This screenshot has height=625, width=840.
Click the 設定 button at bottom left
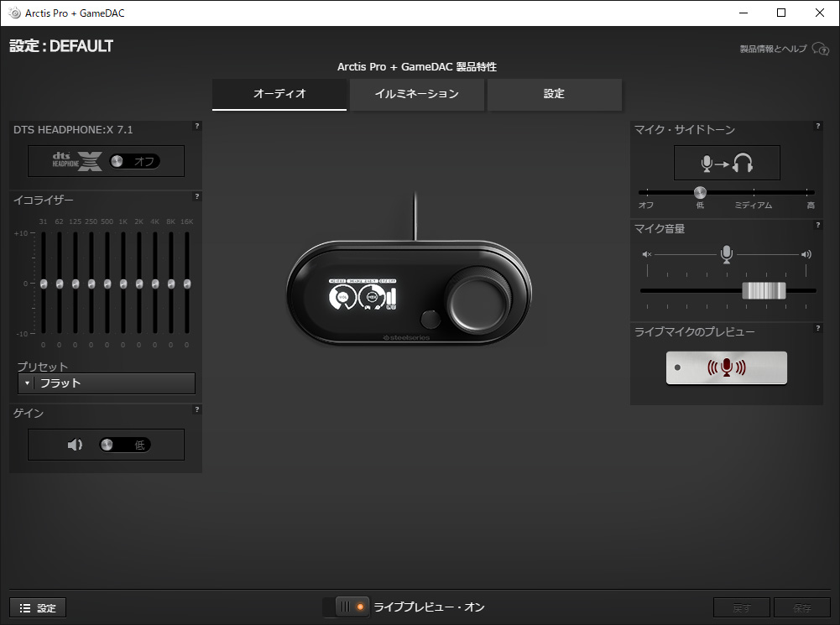[x=38, y=607]
